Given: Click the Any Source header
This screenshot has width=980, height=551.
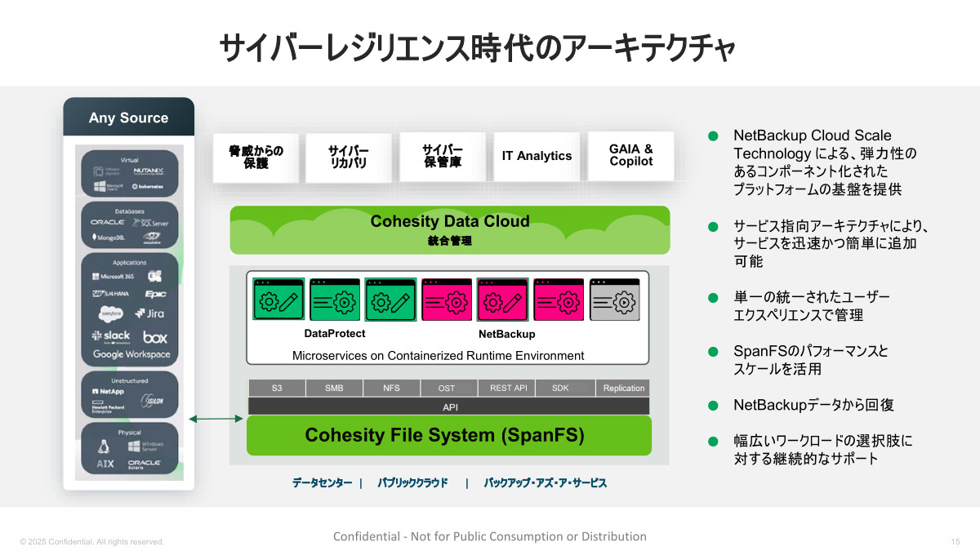Looking at the screenshot, I should [128, 118].
